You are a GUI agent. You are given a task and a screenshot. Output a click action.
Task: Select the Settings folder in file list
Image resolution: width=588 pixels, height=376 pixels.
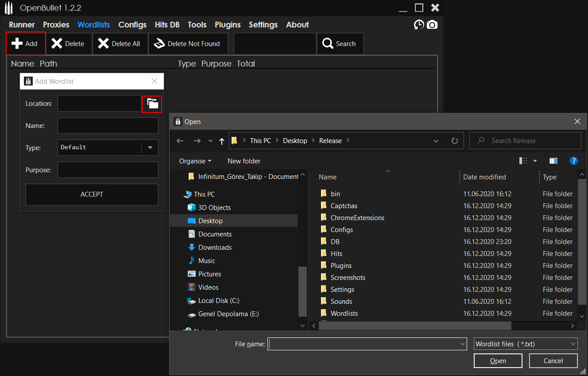point(342,290)
